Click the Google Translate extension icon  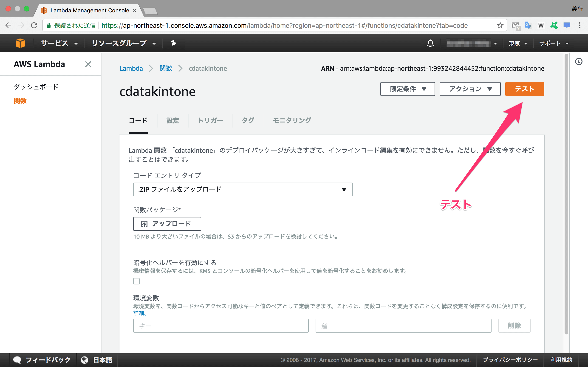(528, 25)
